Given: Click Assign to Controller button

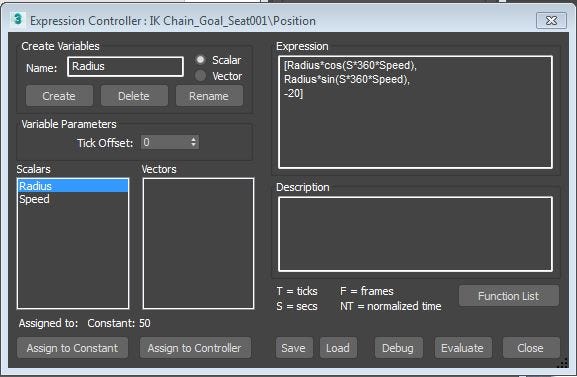Looking at the screenshot, I should 195,348.
